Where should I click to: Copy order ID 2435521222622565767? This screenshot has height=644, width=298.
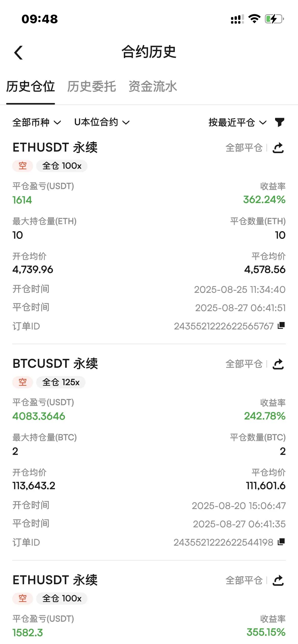click(x=281, y=326)
